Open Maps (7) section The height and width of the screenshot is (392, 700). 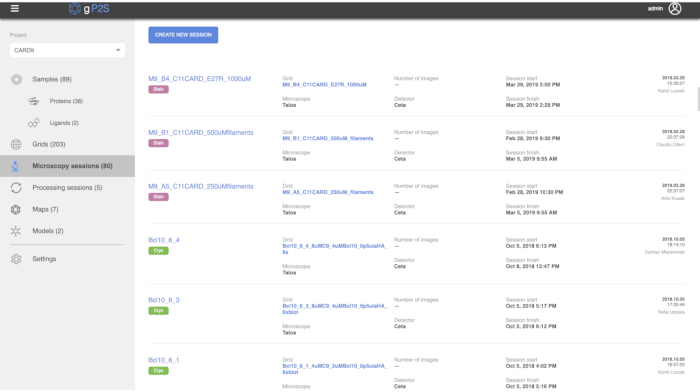point(45,209)
